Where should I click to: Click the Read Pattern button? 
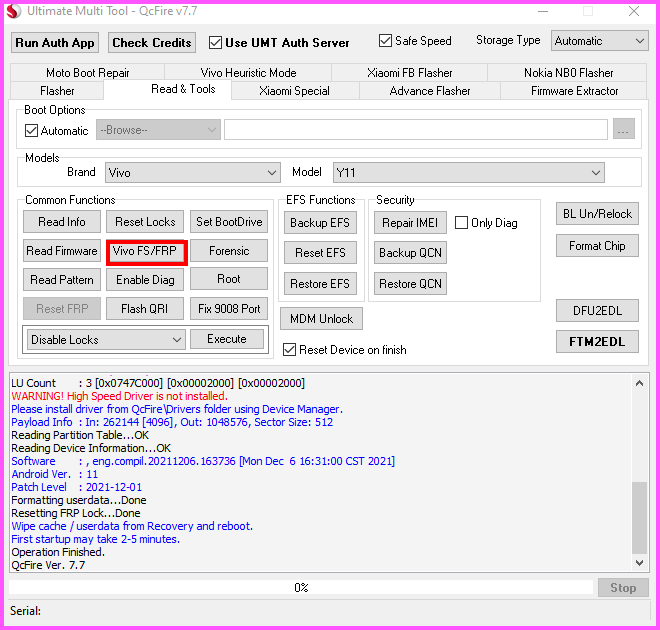(x=62, y=280)
